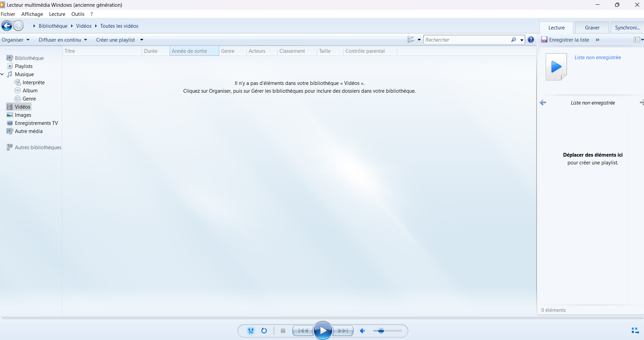Screen dimensions: 644x340
Task: Open the Album music view
Action: coord(30,90)
